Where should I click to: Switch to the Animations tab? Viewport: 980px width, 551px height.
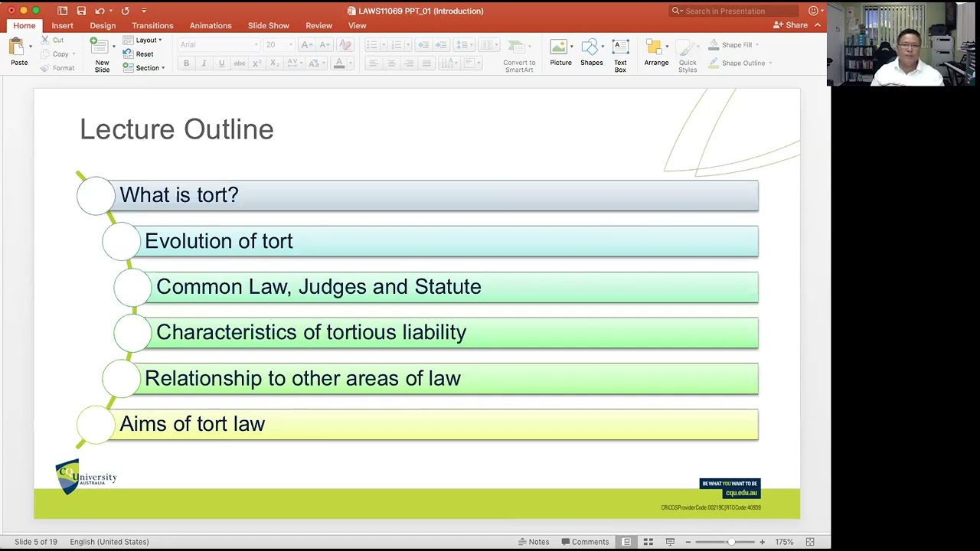click(x=211, y=25)
